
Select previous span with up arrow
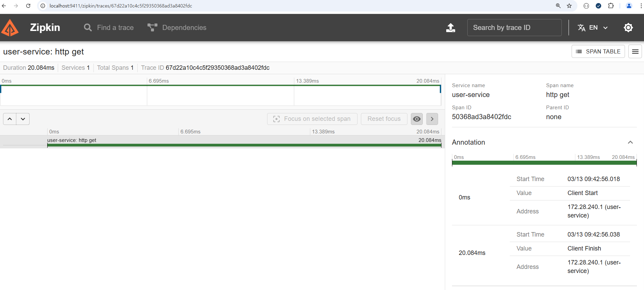10,119
